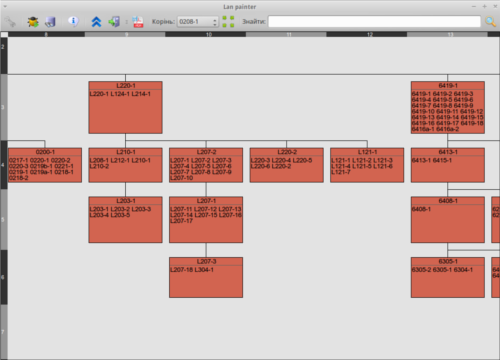Click the magnifier search icon

tap(490, 22)
